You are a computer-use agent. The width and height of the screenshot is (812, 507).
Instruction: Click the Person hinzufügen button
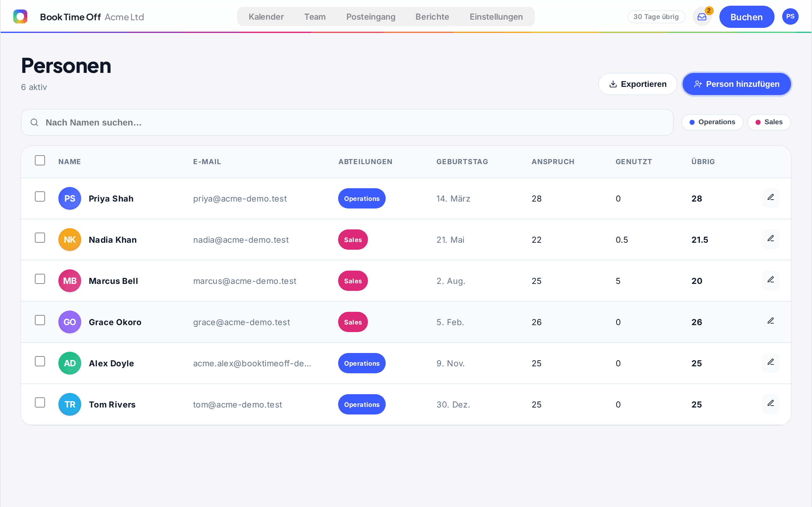pos(737,84)
